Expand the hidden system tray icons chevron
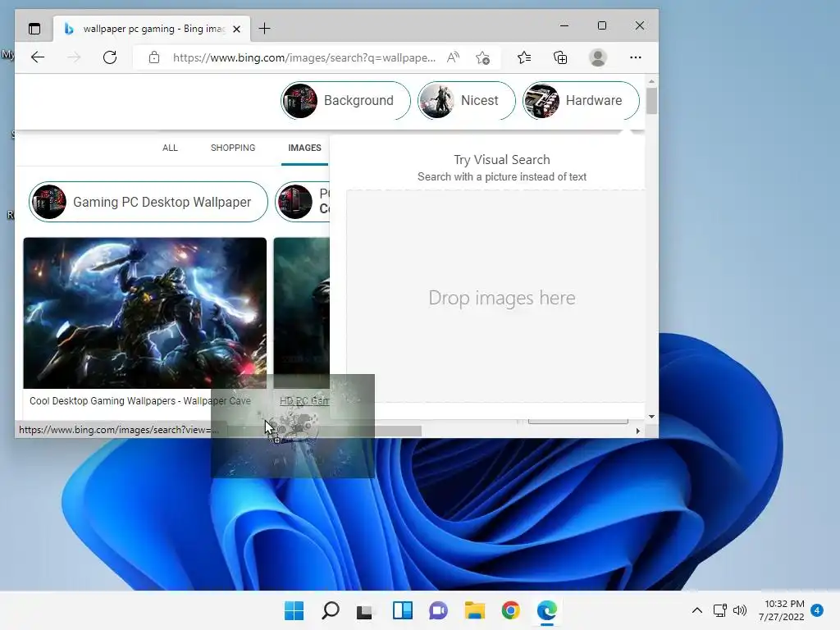 tap(697, 610)
